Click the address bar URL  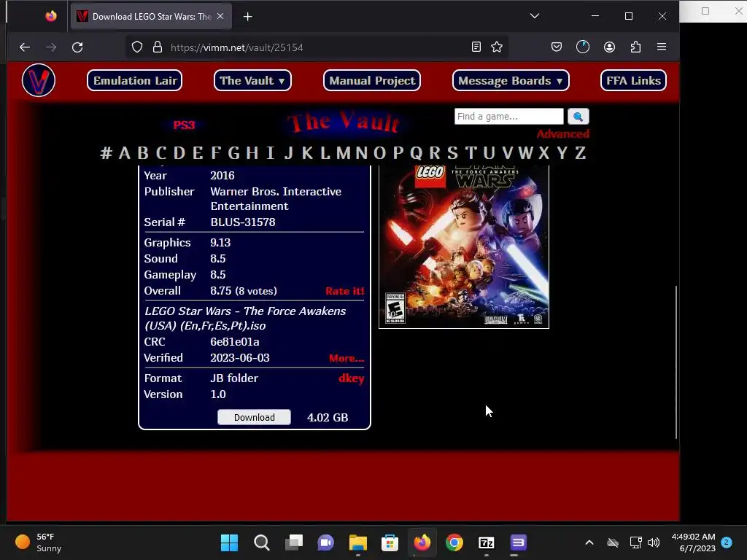(237, 47)
